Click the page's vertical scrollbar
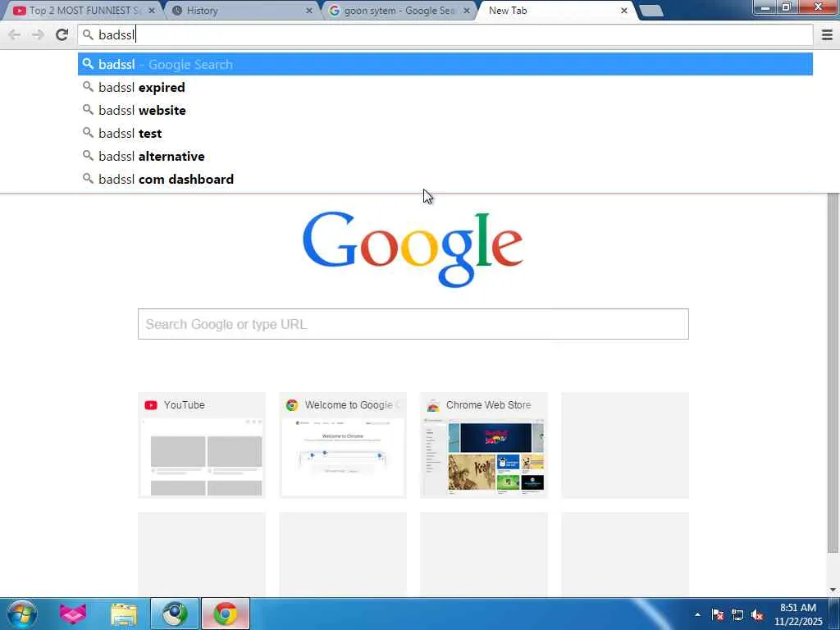Image resolution: width=840 pixels, height=630 pixels. pos(833,373)
